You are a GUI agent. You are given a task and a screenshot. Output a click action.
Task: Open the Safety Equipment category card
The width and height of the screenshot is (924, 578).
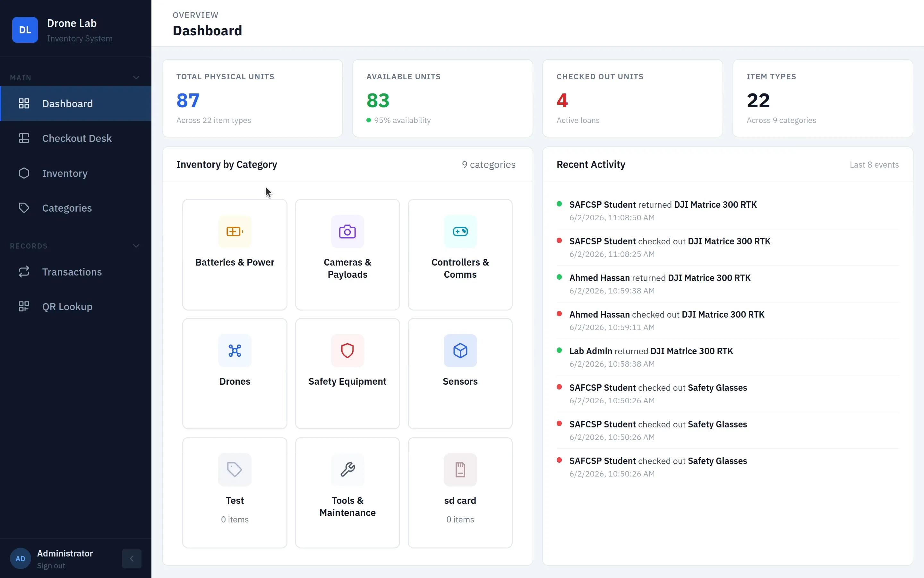(x=347, y=374)
